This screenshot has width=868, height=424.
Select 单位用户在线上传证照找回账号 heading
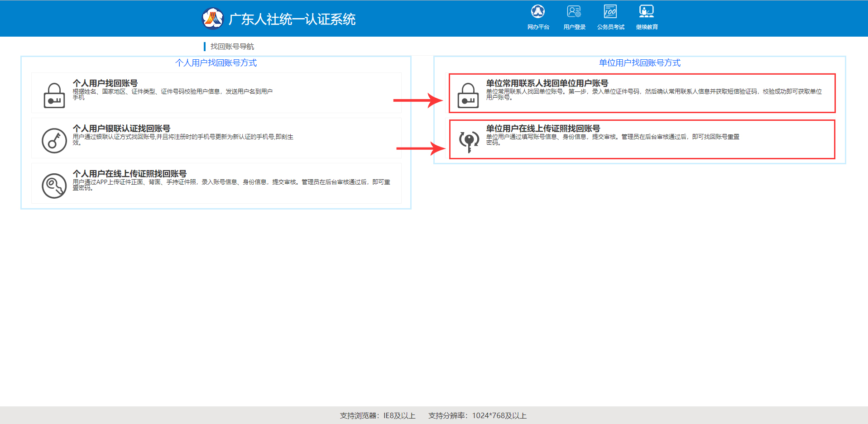point(543,129)
